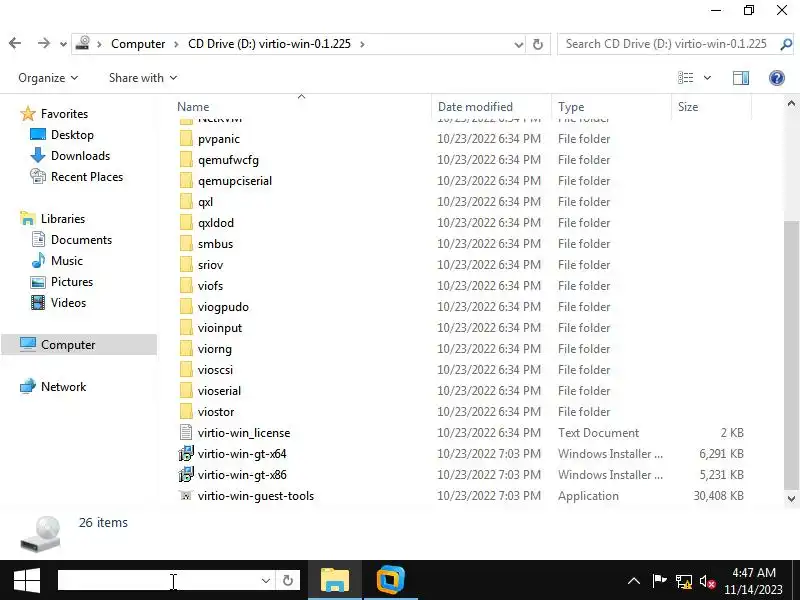This screenshot has width=800, height=600.
Task: Select the virtio-win-gt-x86 installer icon
Action: (186, 474)
